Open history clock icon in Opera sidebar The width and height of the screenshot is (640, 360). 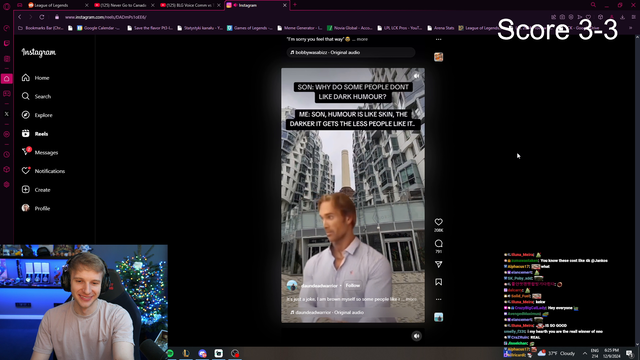(7, 155)
